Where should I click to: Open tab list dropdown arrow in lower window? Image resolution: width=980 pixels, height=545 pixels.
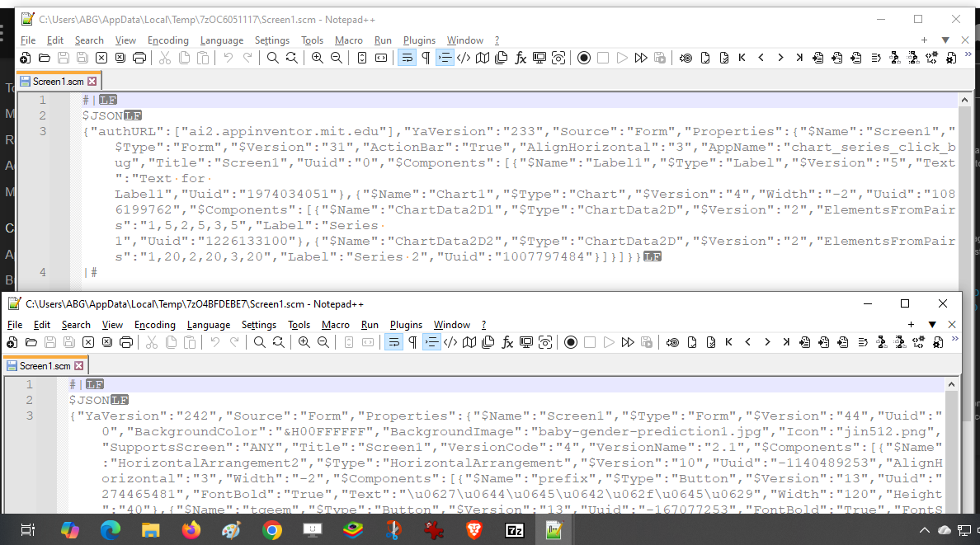tap(932, 324)
